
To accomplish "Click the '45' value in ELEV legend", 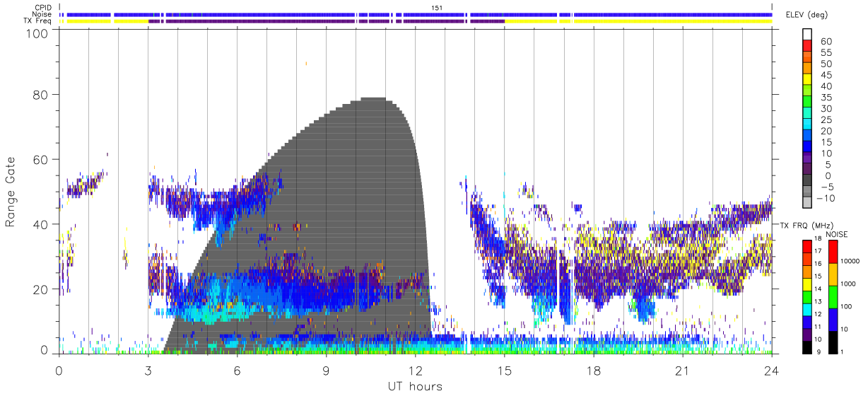I will pyautogui.click(x=826, y=75).
